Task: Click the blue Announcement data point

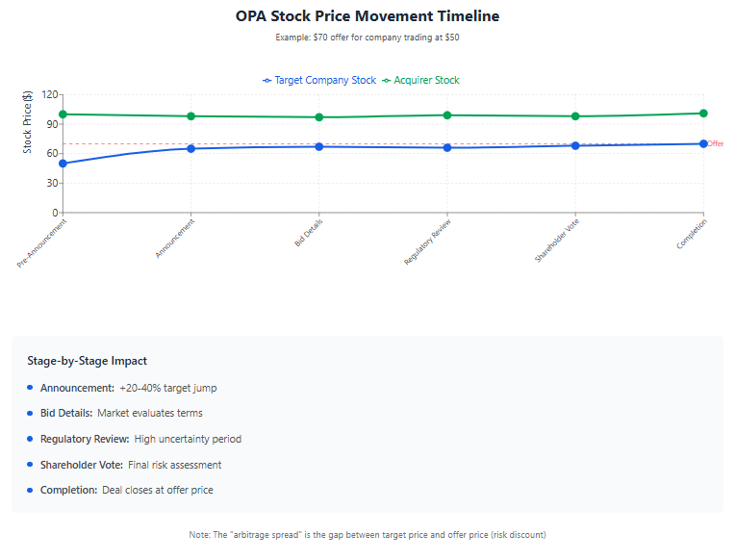Action: point(191,149)
